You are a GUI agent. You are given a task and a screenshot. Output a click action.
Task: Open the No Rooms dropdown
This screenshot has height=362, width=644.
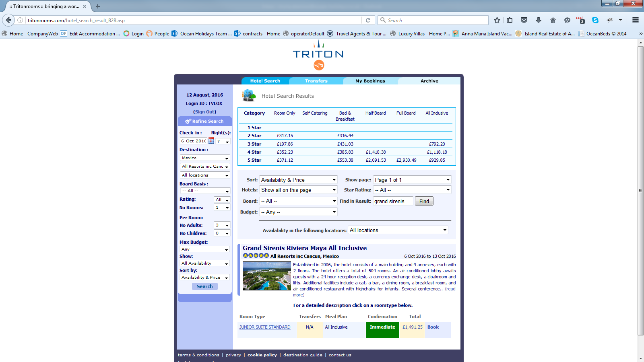[x=222, y=208]
